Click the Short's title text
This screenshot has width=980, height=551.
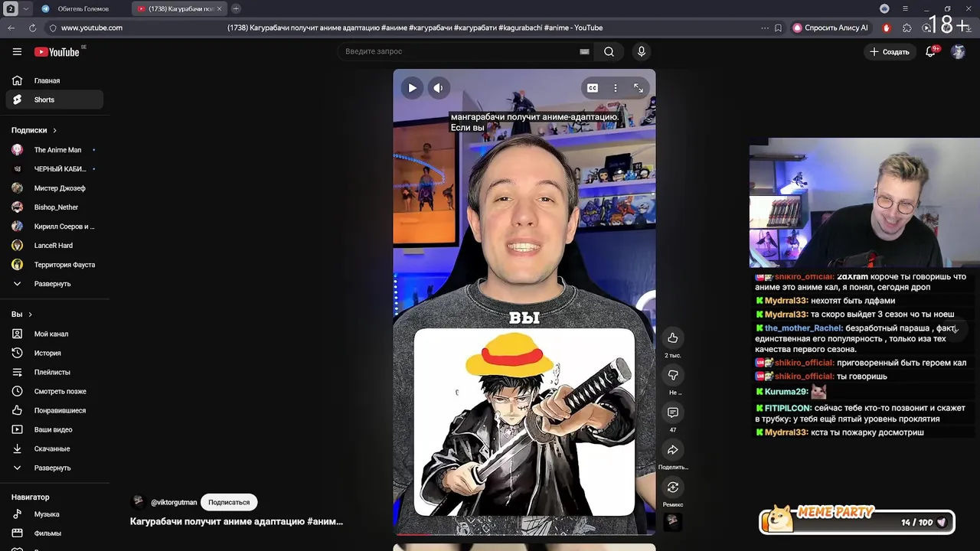pyautogui.click(x=237, y=521)
